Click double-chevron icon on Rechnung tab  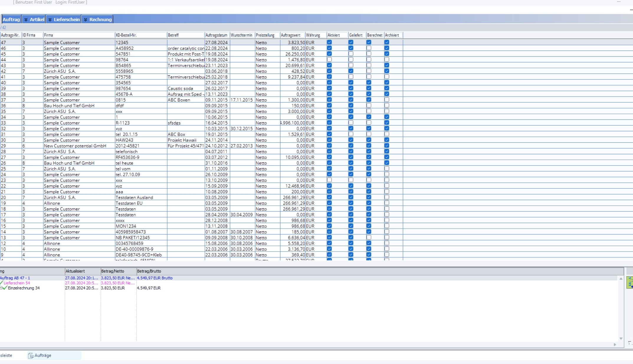86,19
